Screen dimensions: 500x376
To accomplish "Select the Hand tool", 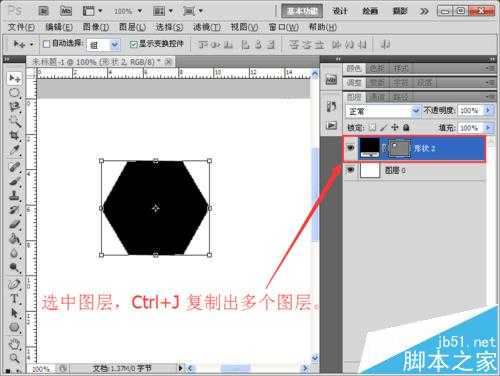I will click(x=15, y=343).
